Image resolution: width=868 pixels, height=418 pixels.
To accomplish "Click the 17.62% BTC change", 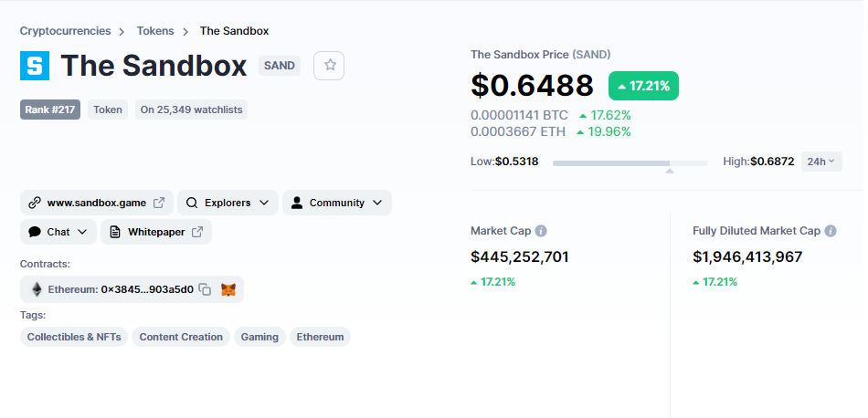I will tap(605, 115).
